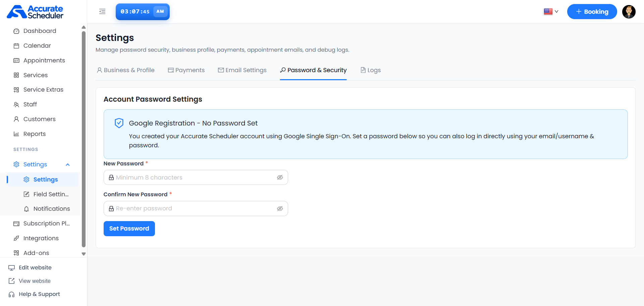Switch to the Business & Profile tab
Screen dimensions: 644x306
point(126,70)
